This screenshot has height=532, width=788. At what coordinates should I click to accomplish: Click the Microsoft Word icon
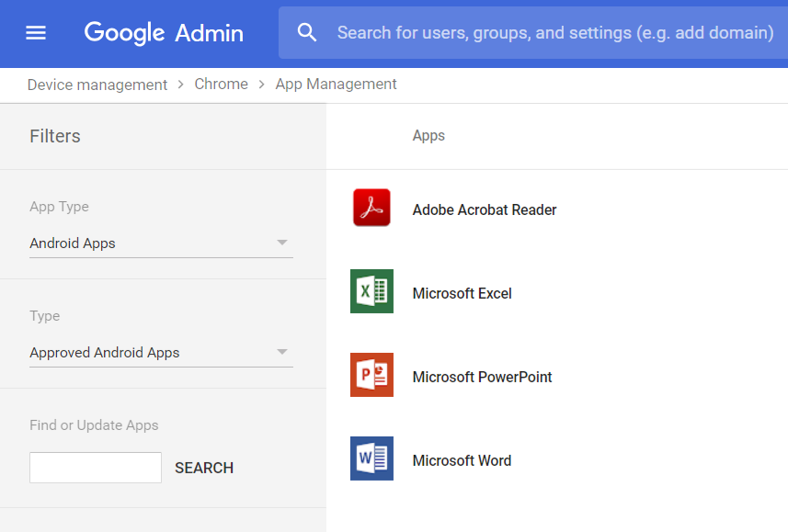pyautogui.click(x=371, y=458)
